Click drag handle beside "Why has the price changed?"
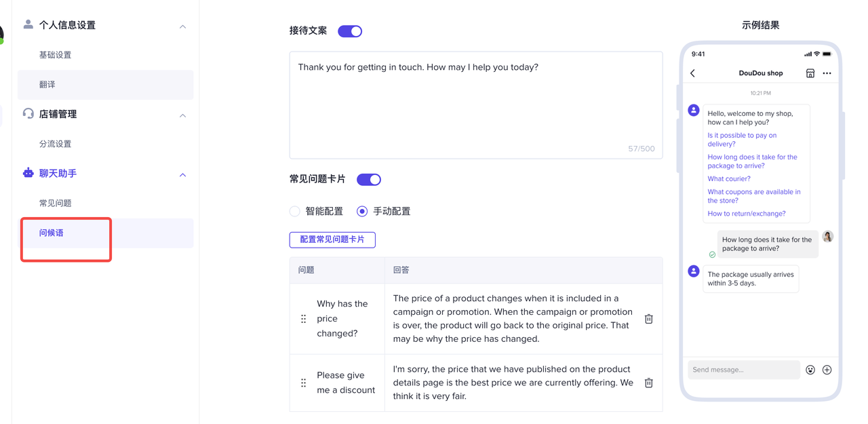 click(x=303, y=319)
